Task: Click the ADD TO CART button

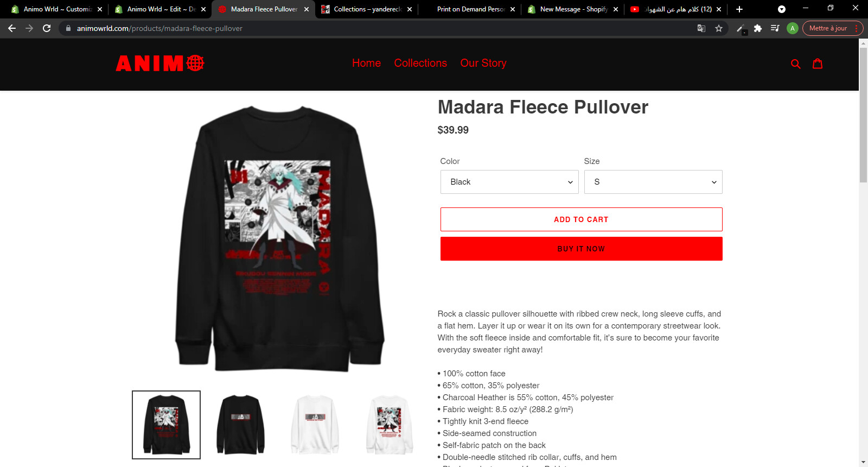Action: coord(581,219)
